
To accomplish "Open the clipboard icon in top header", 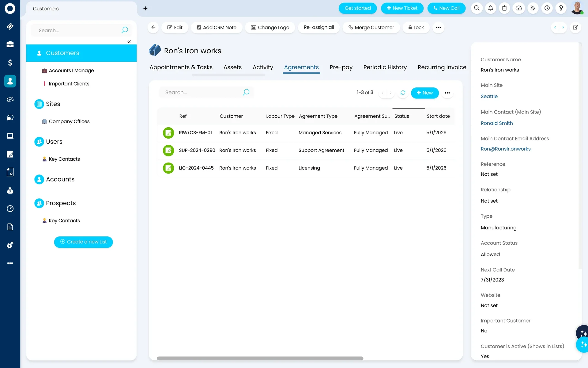I will (504, 8).
